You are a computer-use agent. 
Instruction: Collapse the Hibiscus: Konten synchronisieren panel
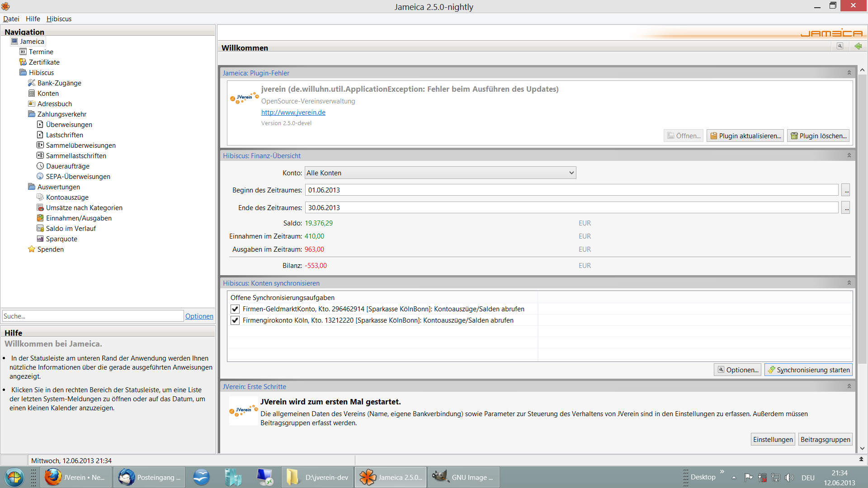(x=849, y=283)
